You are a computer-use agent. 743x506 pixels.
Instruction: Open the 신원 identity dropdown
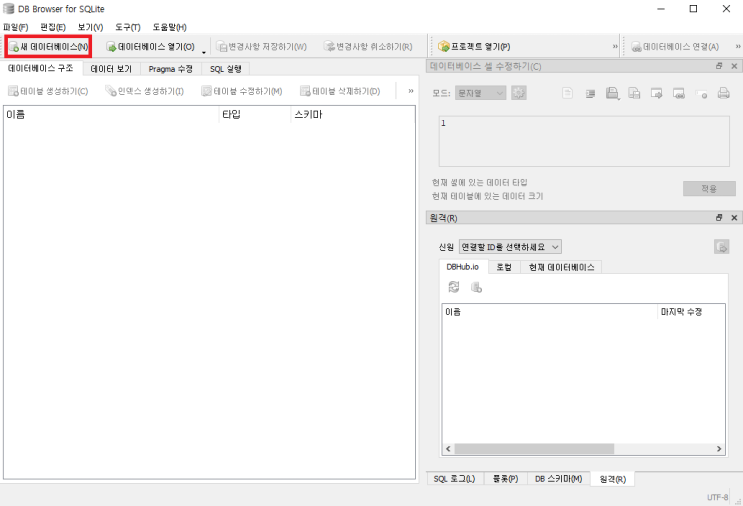(x=510, y=247)
